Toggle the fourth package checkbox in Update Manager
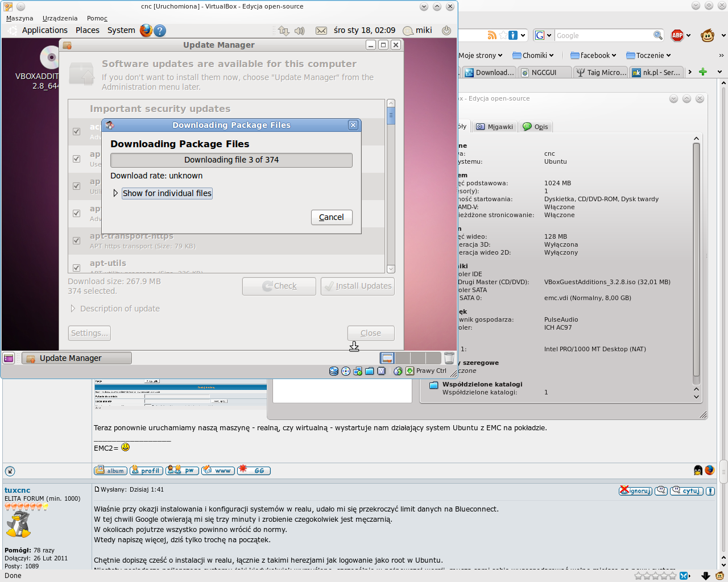The width and height of the screenshot is (728, 582). click(76, 213)
